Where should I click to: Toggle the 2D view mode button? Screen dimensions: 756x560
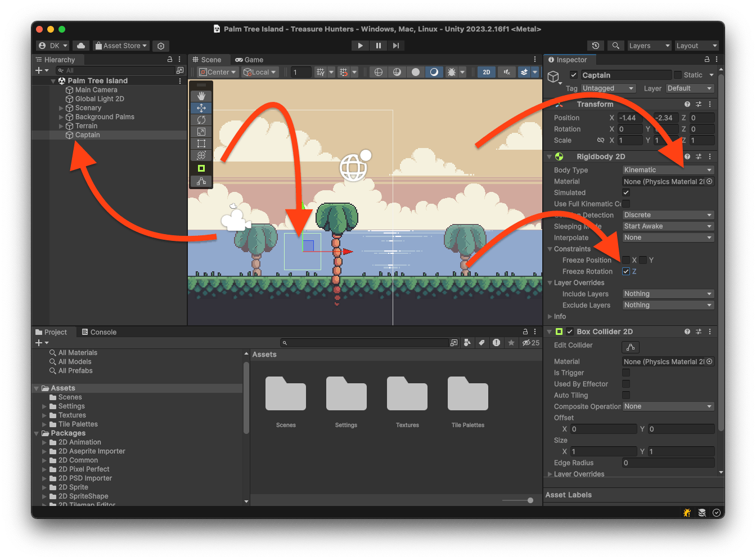click(x=486, y=72)
